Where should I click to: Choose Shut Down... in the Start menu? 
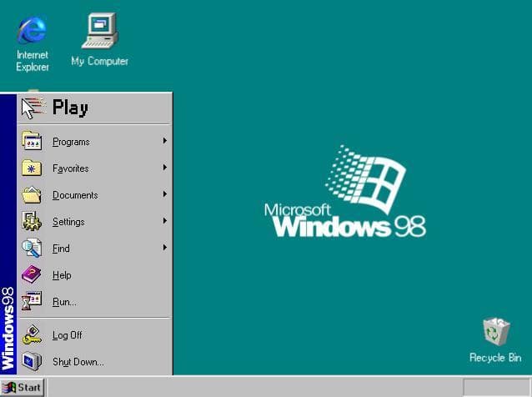point(95,362)
